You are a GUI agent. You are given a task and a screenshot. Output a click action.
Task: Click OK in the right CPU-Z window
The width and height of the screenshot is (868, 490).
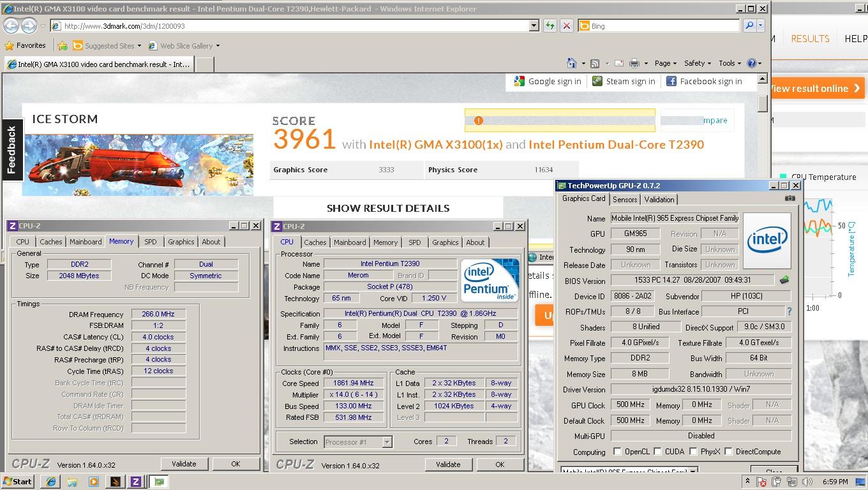tap(500, 464)
